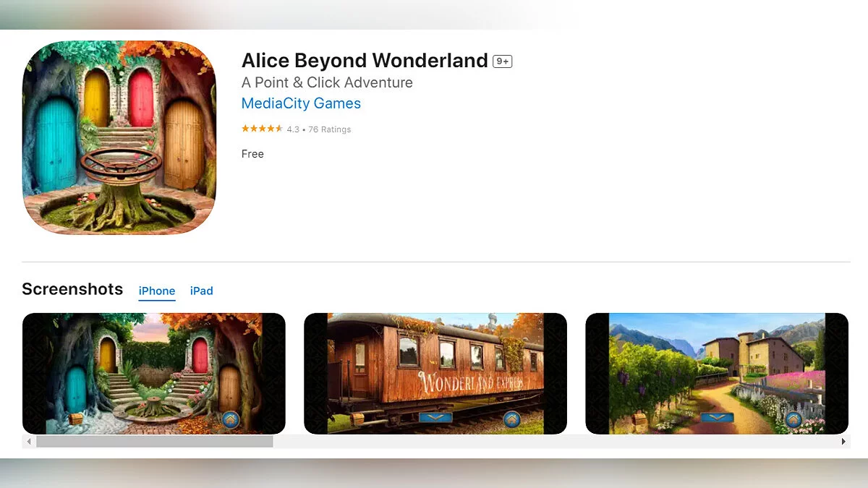Click the treasure chest in vineyard screenshot
Screen dimensions: 868x488
point(638,419)
